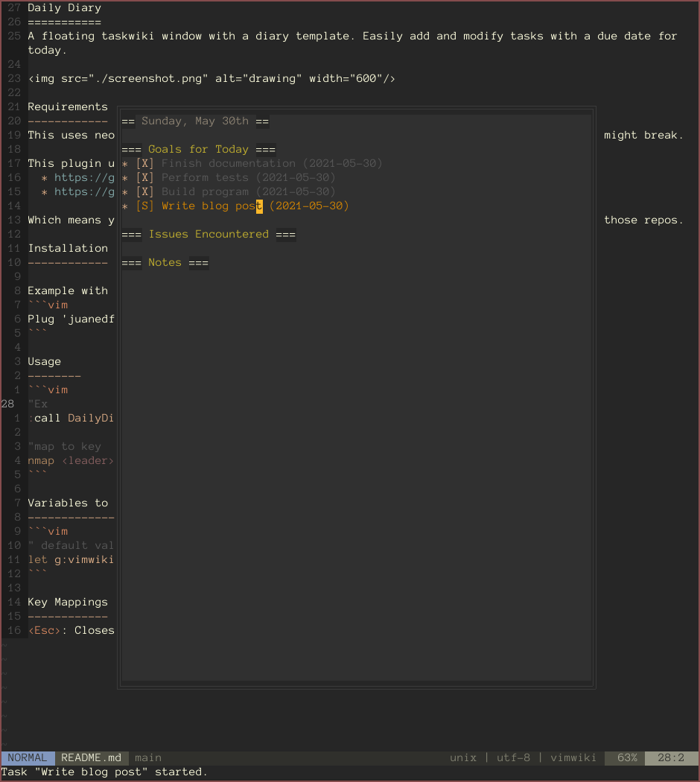The height and width of the screenshot is (782, 700).
Task: Click the 'Task "Write blog post" started.' message
Action: click(104, 772)
